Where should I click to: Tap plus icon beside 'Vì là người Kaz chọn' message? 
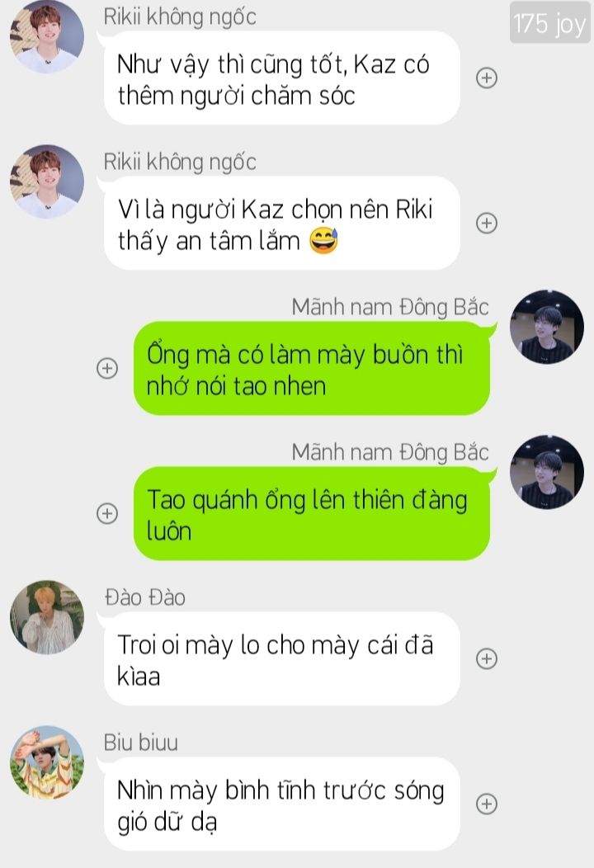487,223
